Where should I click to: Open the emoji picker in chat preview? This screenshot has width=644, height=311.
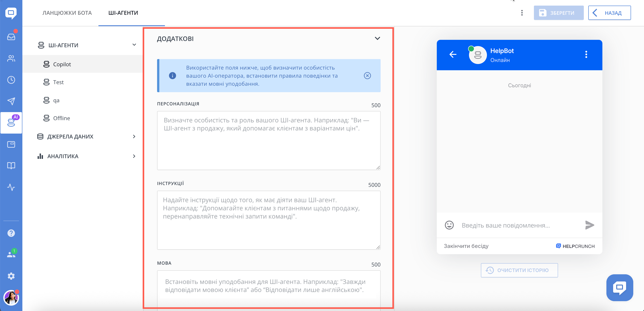pyautogui.click(x=449, y=225)
